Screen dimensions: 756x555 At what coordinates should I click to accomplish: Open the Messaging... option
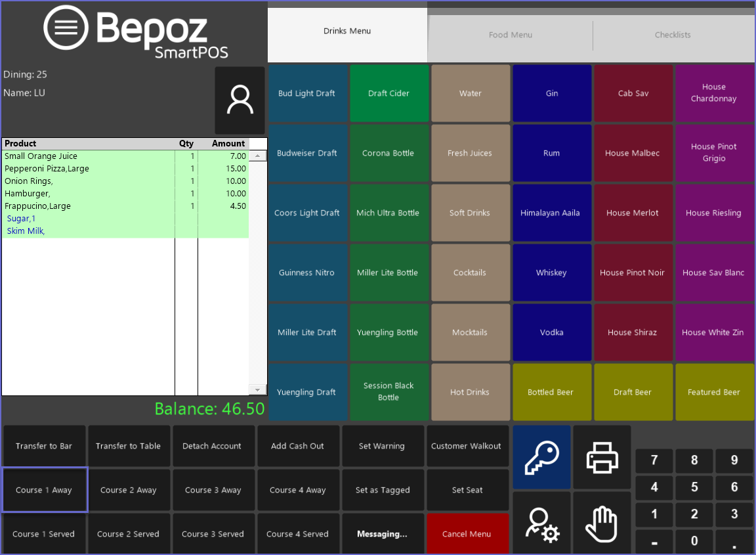(x=382, y=534)
